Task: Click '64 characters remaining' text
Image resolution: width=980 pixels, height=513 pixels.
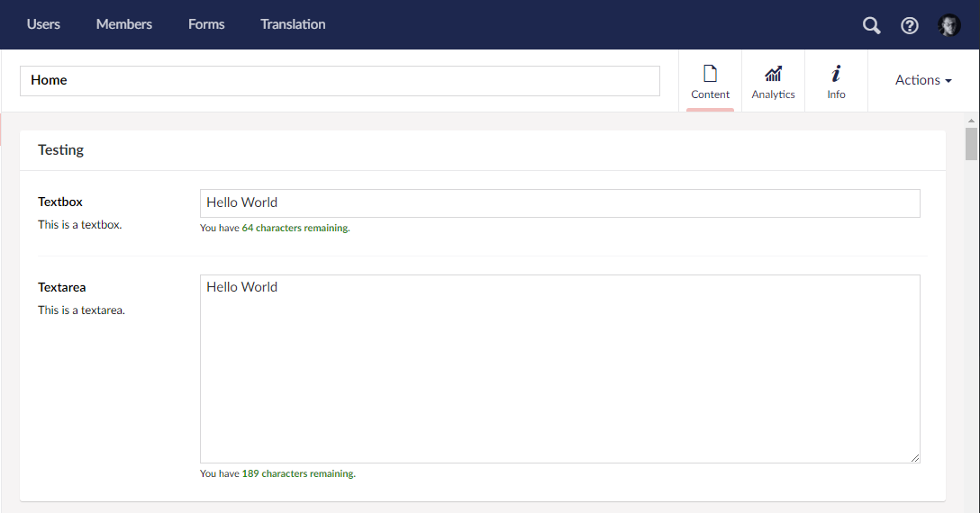Action: [295, 228]
